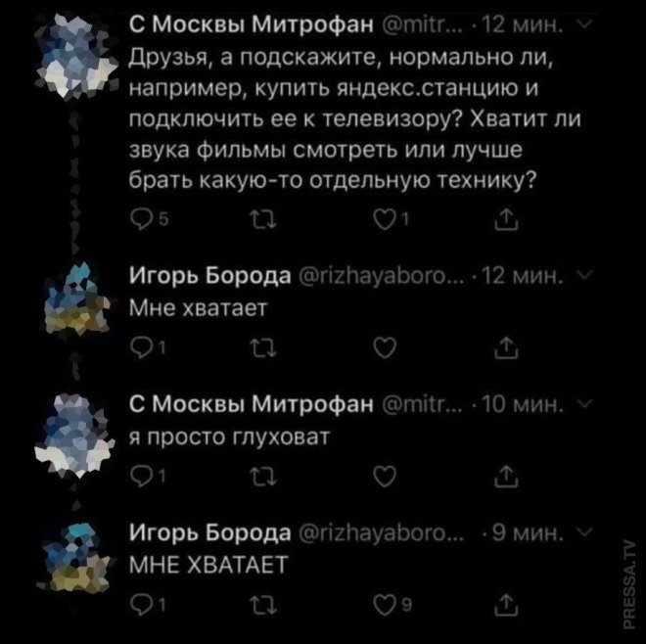This screenshot has height=644, width=646.
Task: Reply to Mitrofan's Yandex Station question tweet
Action: click(139, 218)
